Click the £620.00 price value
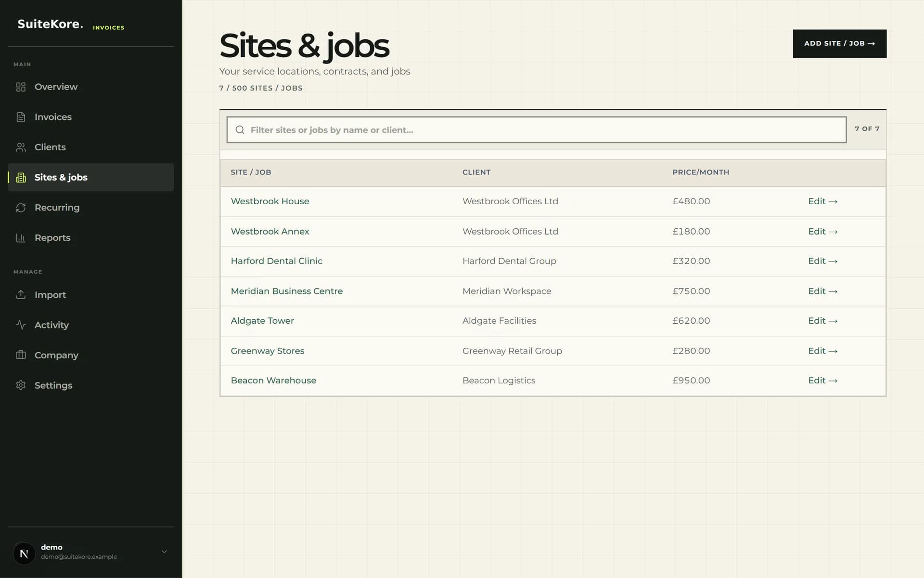The height and width of the screenshot is (578, 924). 691,321
